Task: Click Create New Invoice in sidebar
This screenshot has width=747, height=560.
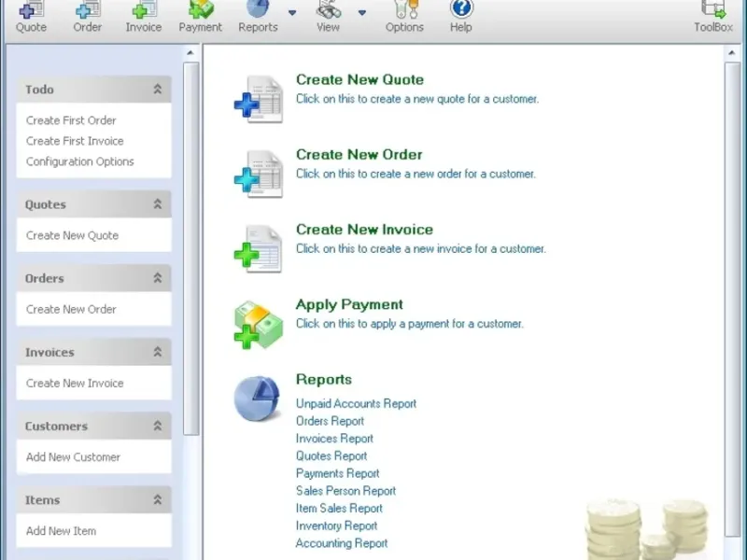Action: point(75,383)
